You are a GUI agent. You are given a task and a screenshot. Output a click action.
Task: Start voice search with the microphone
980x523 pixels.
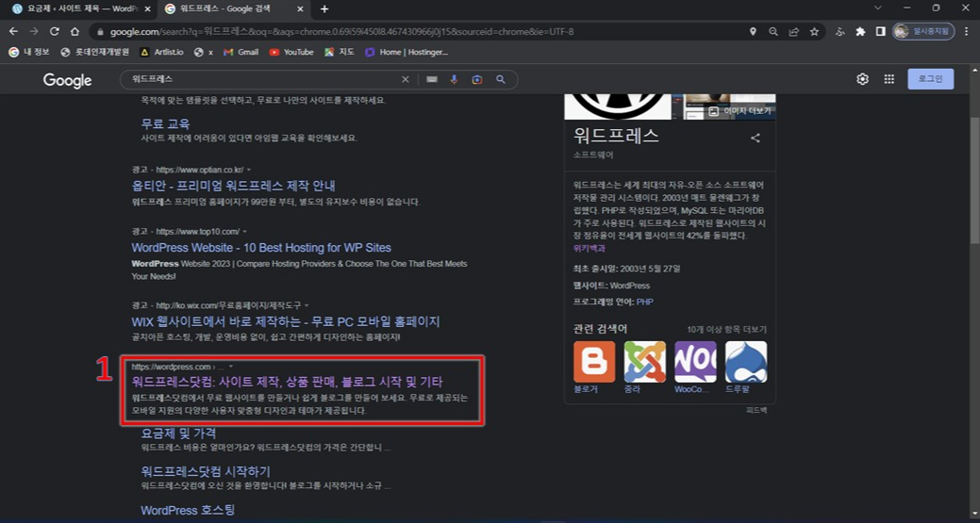(x=455, y=79)
